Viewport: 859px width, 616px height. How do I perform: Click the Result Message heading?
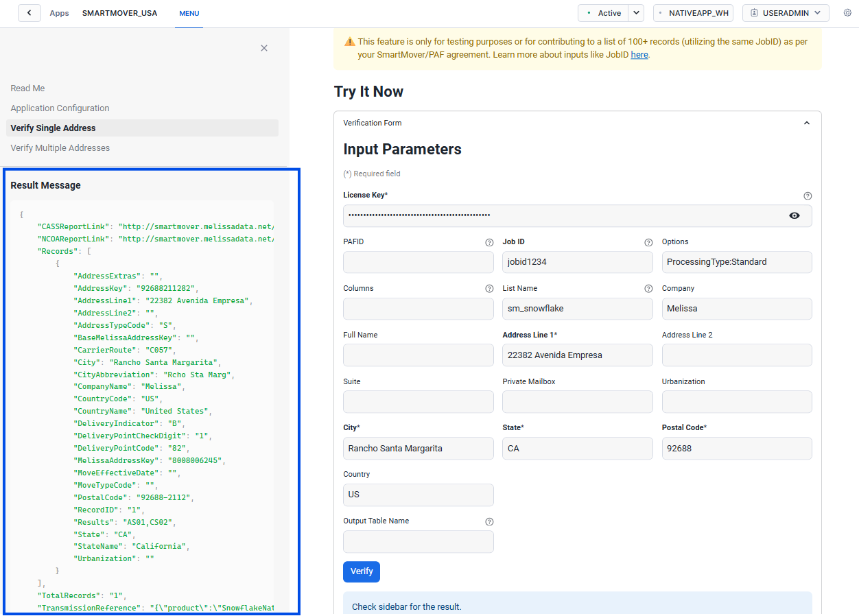(x=45, y=185)
